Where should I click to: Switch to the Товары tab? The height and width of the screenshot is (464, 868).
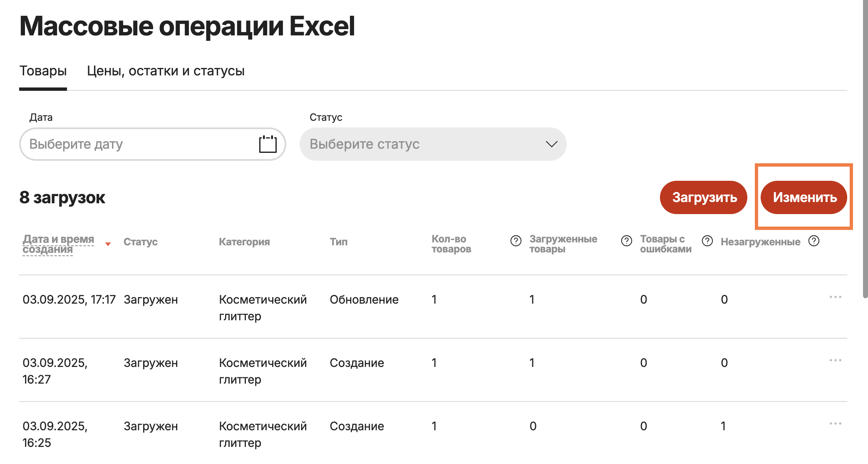click(x=43, y=71)
